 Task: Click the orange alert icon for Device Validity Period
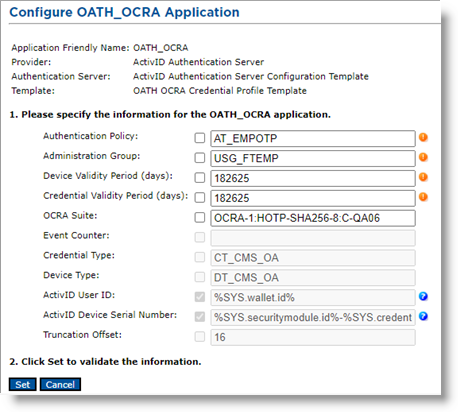(x=423, y=177)
